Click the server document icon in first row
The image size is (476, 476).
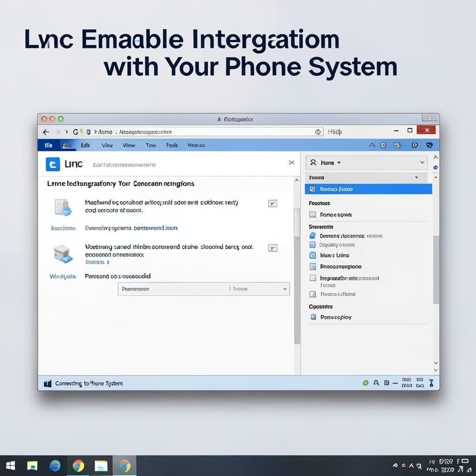coord(63,207)
